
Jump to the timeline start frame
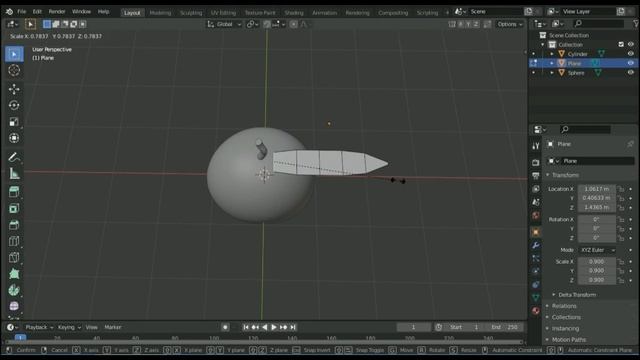click(x=246, y=327)
